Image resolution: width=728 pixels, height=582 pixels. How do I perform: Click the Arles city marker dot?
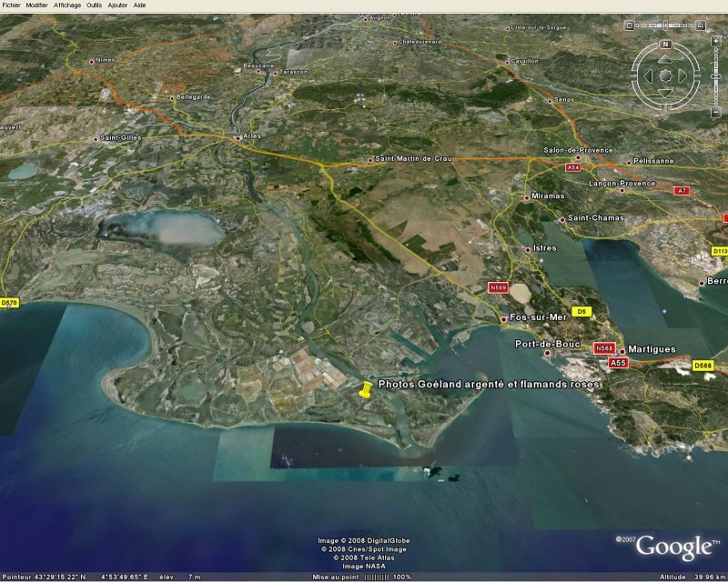tap(238, 138)
